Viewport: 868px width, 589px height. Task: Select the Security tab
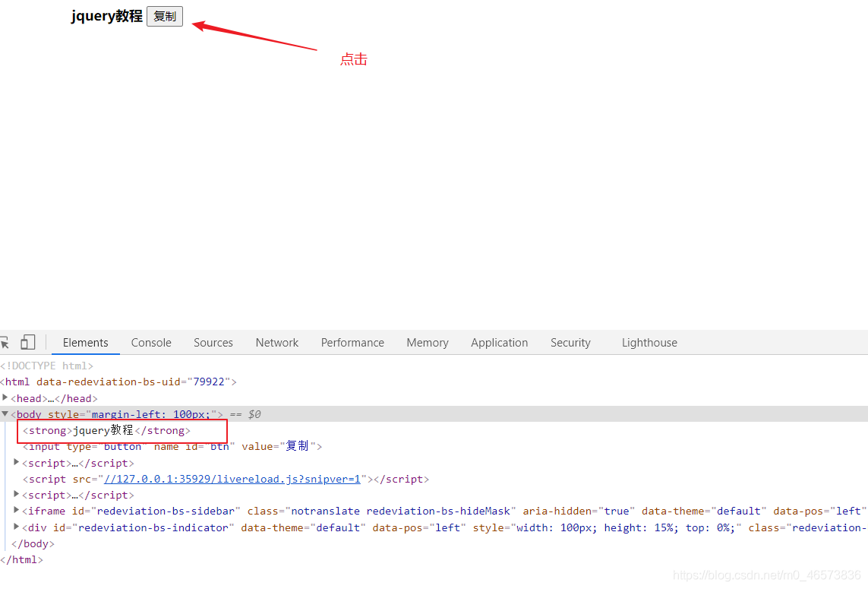tap(570, 343)
